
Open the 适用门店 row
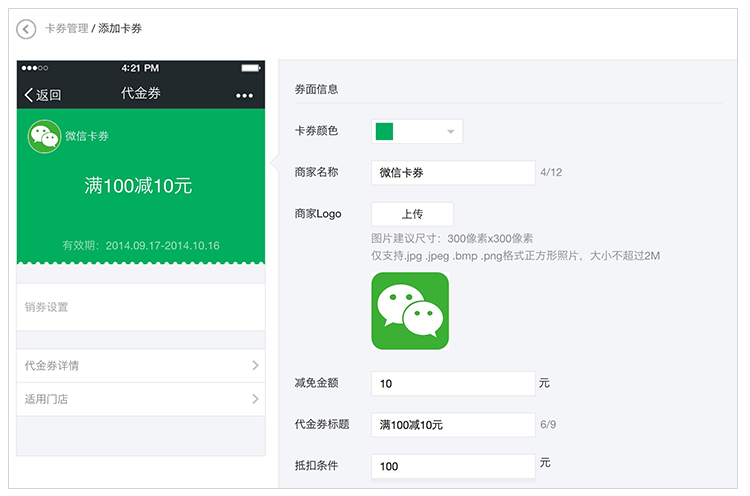[x=141, y=399]
